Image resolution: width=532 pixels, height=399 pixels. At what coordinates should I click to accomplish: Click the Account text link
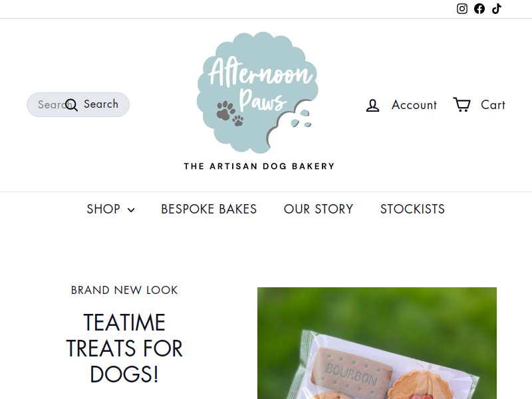(x=414, y=105)
